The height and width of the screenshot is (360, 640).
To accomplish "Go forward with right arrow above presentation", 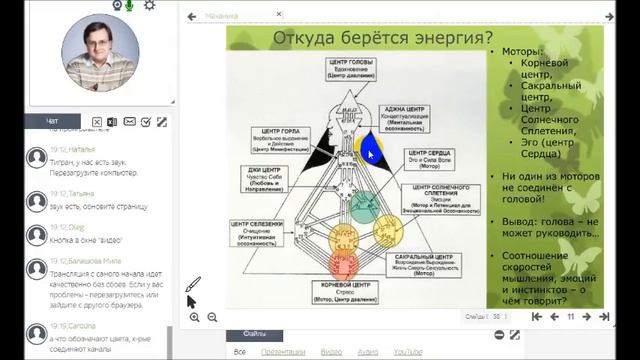I will [x=609, y=17].
